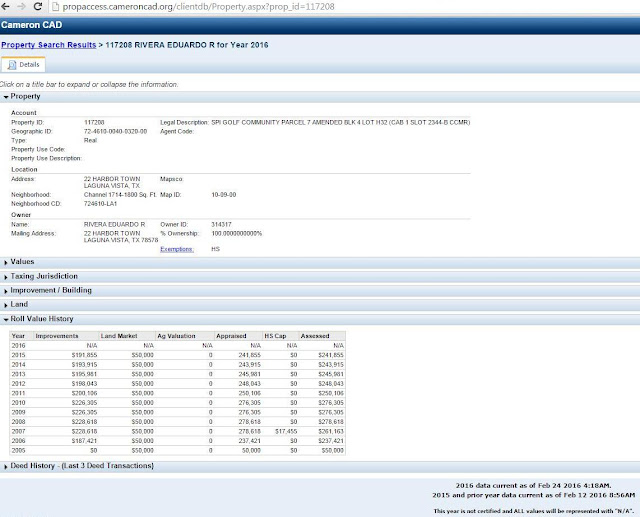640x517 pixels.
Task: Click 2015 improvements value $191,855
Action: 84,355
